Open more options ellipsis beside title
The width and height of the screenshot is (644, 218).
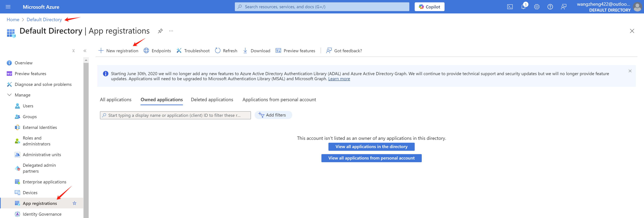(171, 31)
